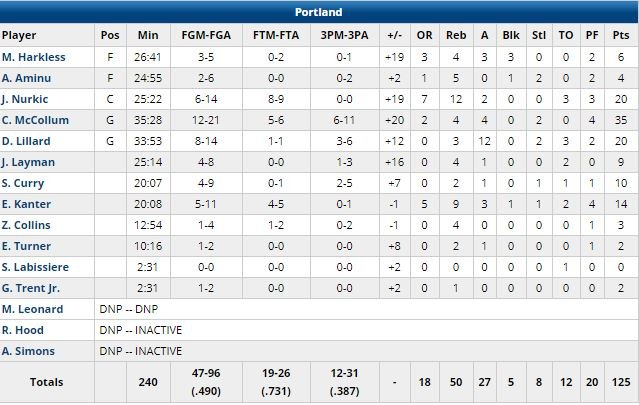Viewport: 639px width, 405px height.
Task: Open M. Leonard's player link
Action: (32, 309)
